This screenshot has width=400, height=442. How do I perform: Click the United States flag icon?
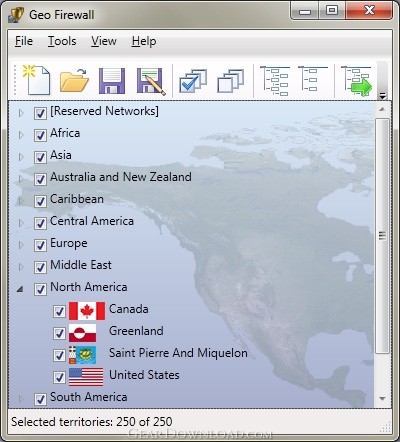point(86,377)
